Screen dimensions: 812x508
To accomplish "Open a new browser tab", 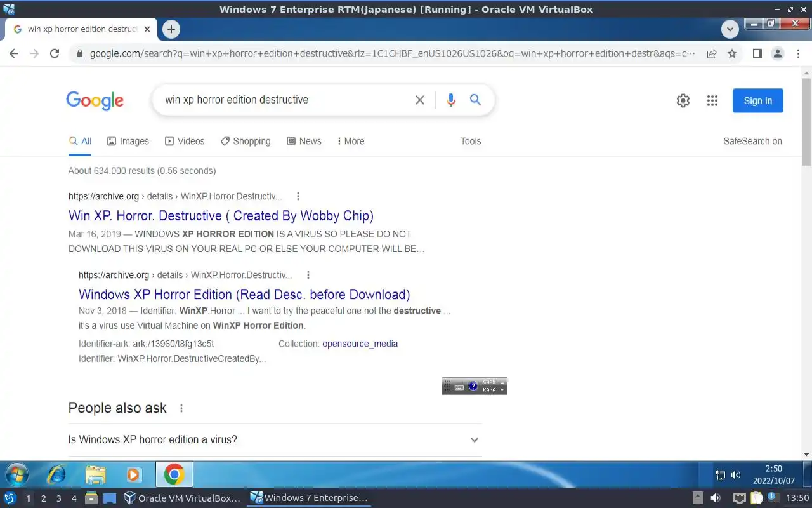I will 171,29.
